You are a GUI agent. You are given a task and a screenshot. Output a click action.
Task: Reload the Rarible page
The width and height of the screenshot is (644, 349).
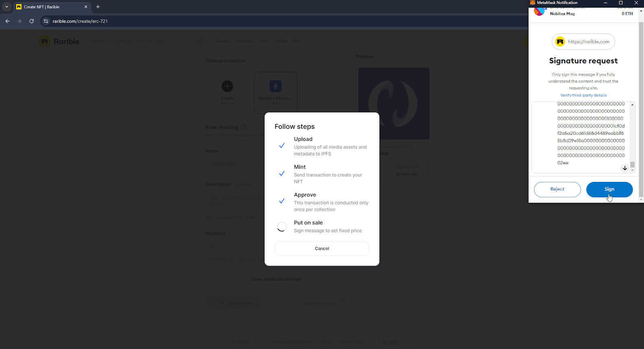(31, 21)
